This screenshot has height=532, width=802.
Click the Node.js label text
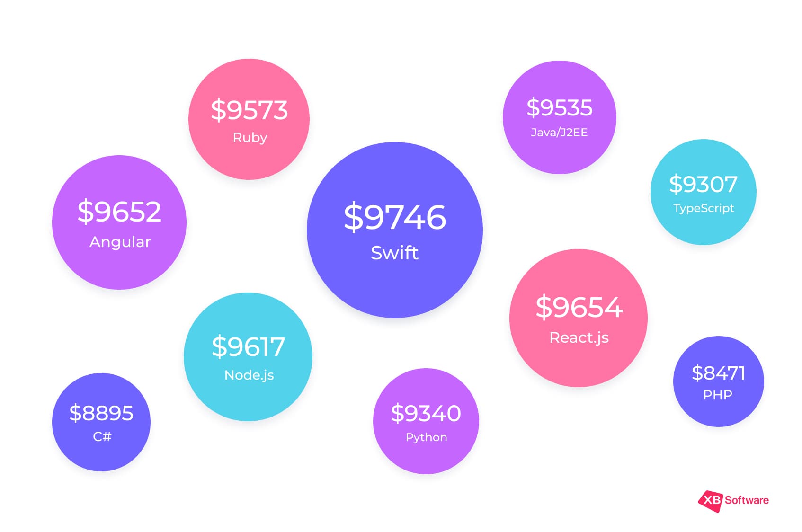(249, 375)
